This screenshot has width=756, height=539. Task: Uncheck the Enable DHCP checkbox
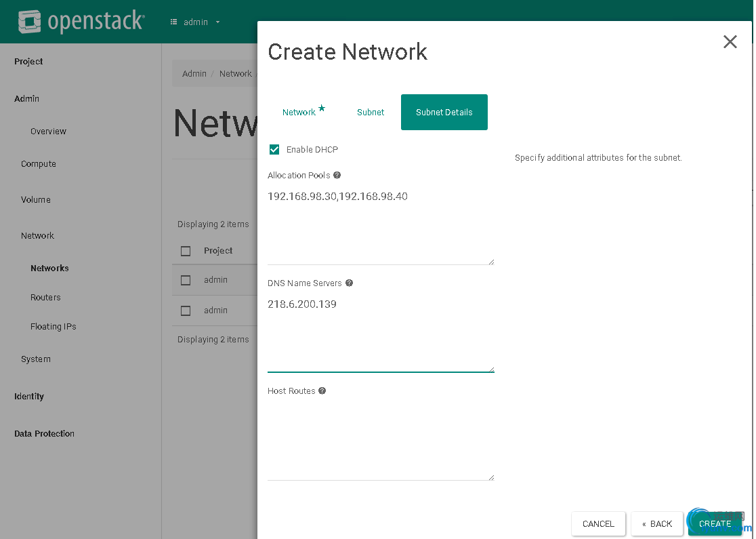click(x=274, y=150)
